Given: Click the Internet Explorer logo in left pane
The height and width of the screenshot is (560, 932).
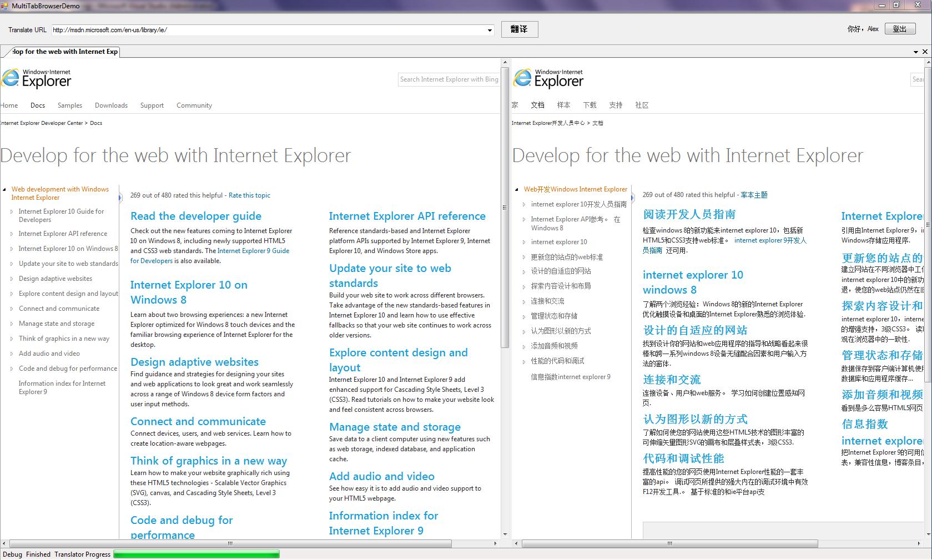Looking at the screenshot, I should tap(36, 78).
